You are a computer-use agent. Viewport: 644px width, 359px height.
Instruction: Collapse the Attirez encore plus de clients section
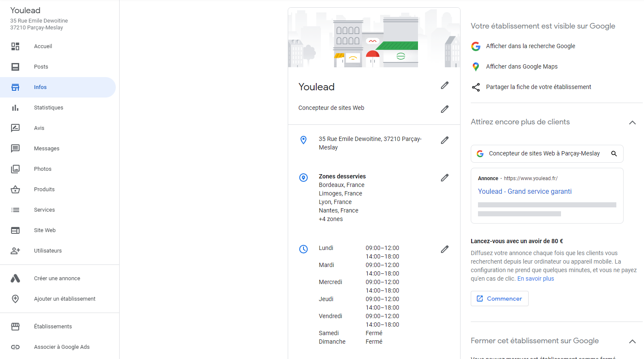pyautogui.click(x=633, y=123)
